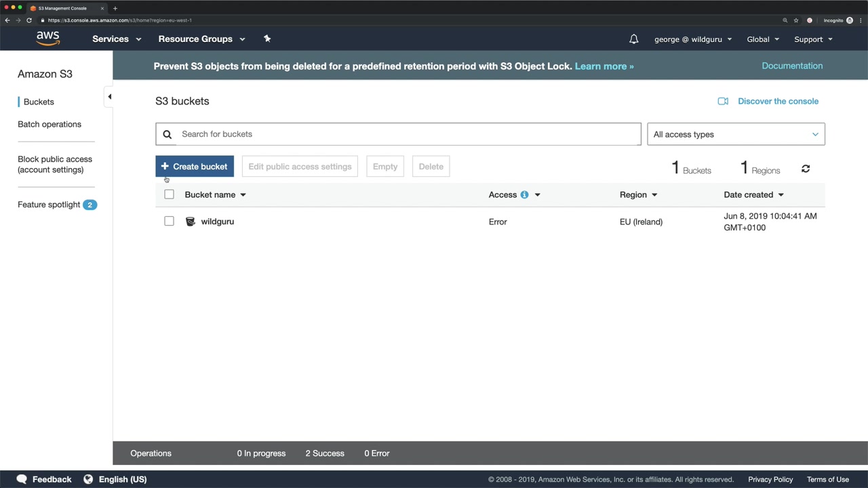Refresh the bucket list

pyautogui.click(x=806, y=169)
